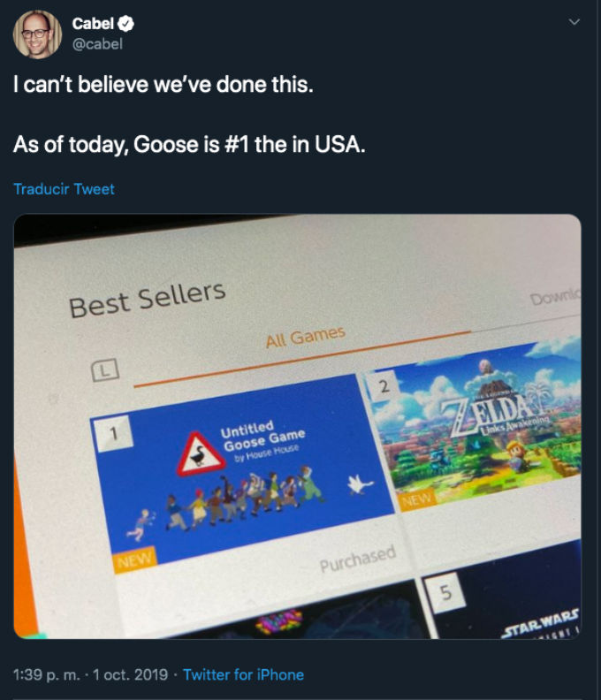Click the number 2 rank badge
This screenshot has height=700, width=601.
click(x=384, y=385)
